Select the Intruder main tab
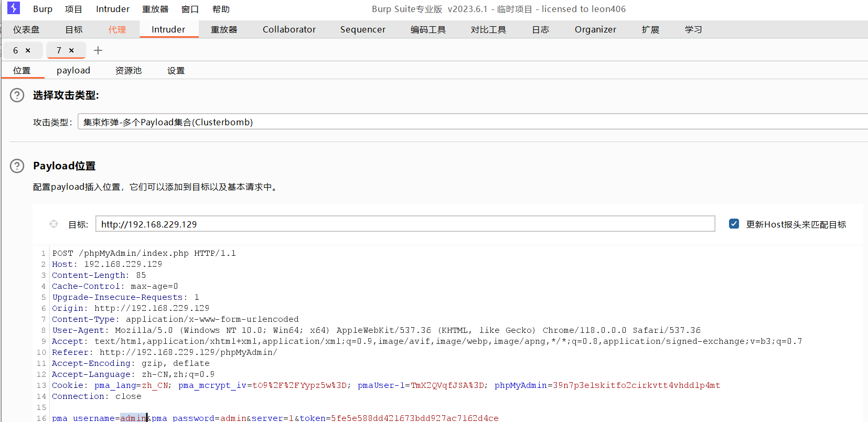This screenshot has width=868, height=422. [x=168, y=29]
